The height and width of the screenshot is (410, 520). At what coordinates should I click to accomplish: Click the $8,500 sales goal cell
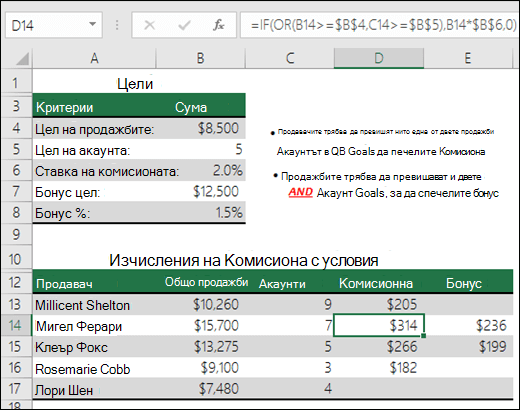201,128
